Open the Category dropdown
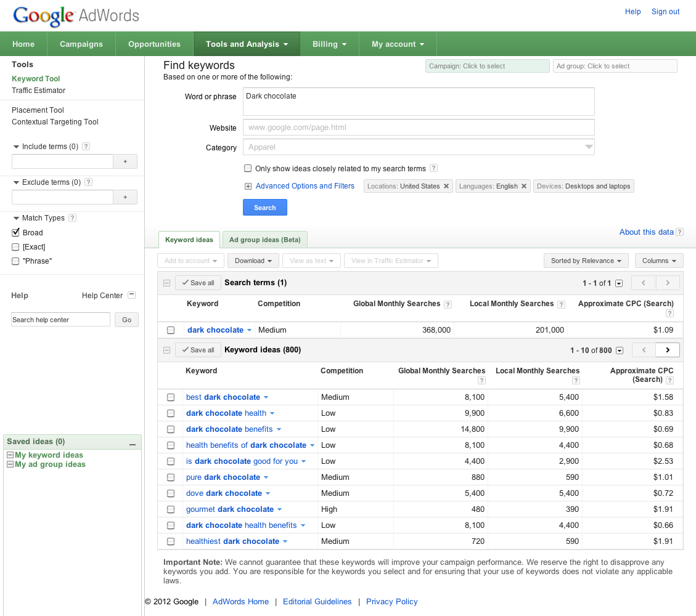696x616 pixels. pos(419,147)
